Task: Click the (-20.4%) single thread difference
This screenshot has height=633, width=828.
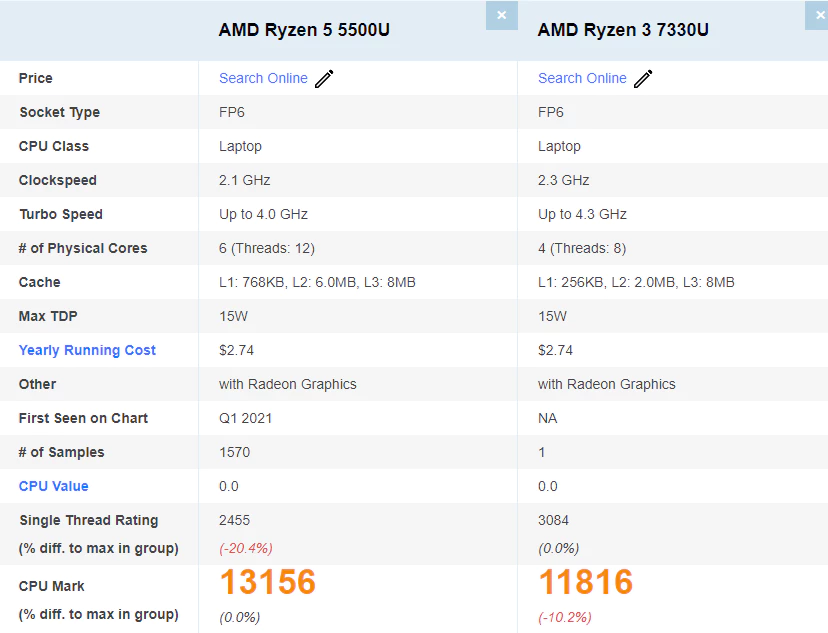Action: [x=246, y=549]
